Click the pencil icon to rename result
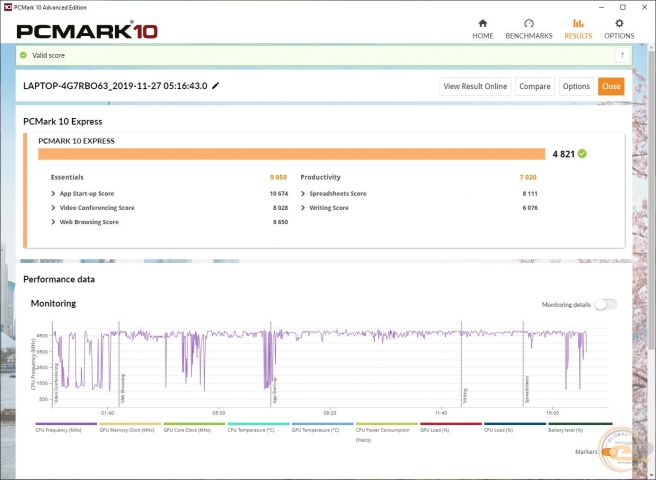This screenshot has height=480, width=656. (215, 86)
